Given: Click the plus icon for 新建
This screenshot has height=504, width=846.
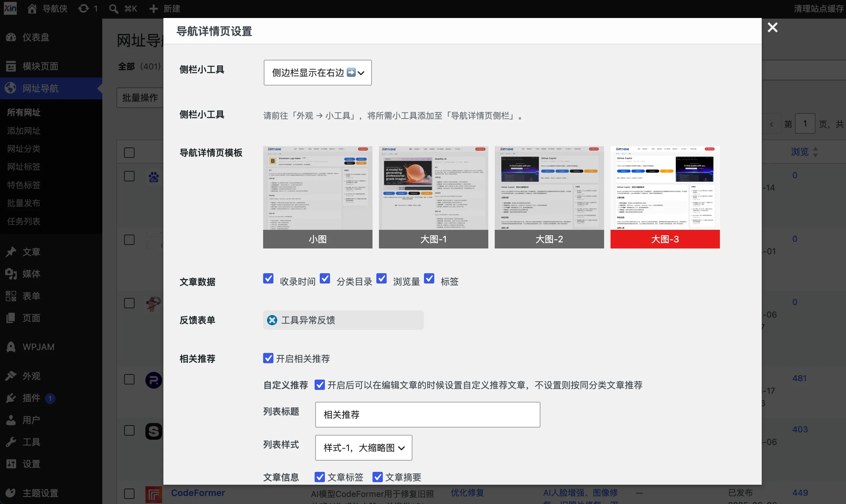Looking at the screenshot, I should (x=154, y=9).
